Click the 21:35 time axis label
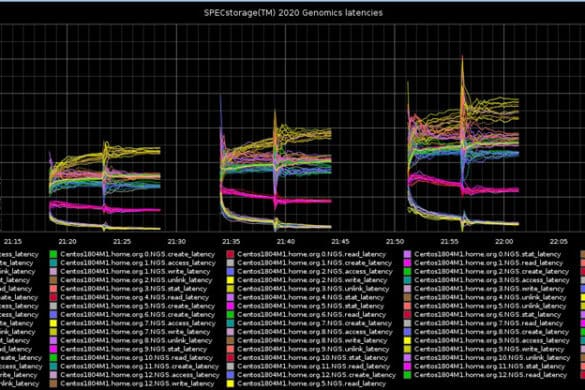This screenshot has width=585, height=390. click(x=231, y=241)
